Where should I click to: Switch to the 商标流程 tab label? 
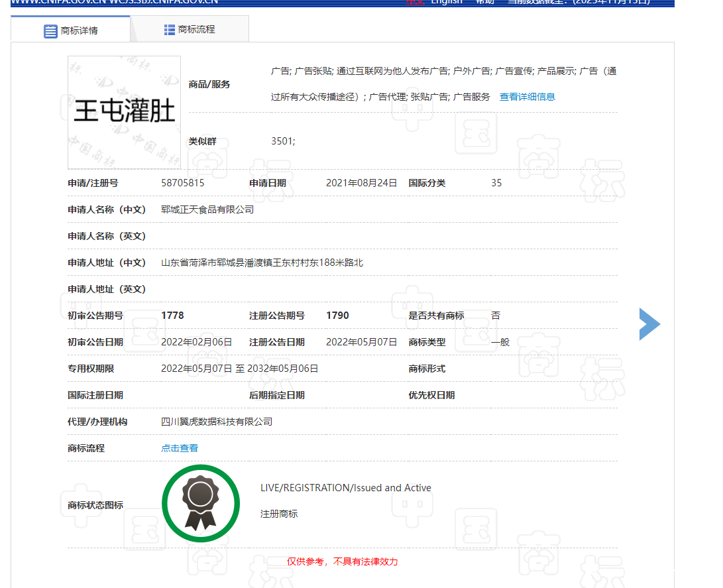click(197, 30)
